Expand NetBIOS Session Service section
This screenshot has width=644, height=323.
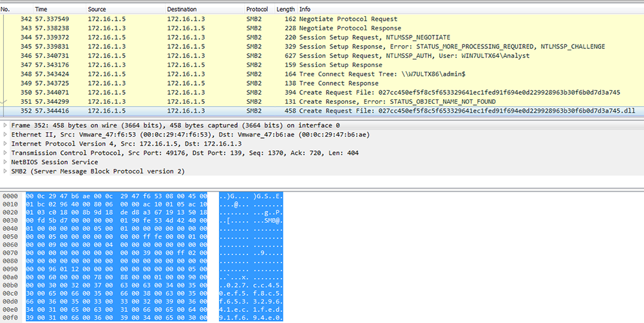(5, 162)
